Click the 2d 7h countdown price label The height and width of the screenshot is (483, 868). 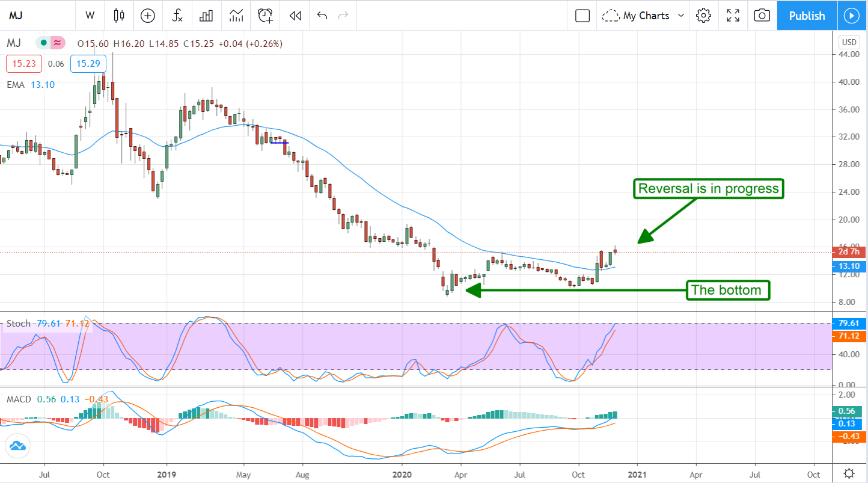pyautogui.click(x=848, y=252)
